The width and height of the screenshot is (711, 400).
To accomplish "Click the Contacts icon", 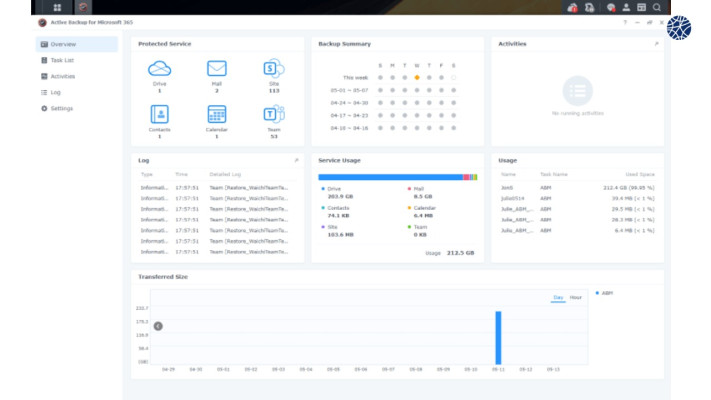I will [160, 114].
